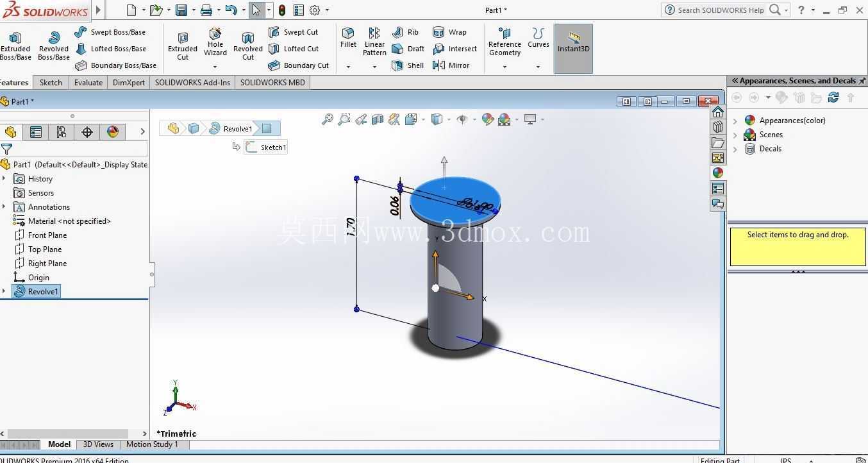Viewport: 868px width, 463px height.
Task: Select the Mirror feature
Action: (x=451, y=65)
